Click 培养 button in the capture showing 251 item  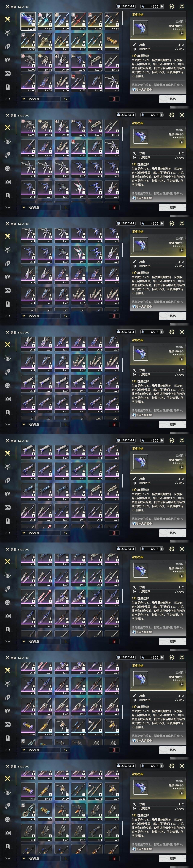coord(172,99)
